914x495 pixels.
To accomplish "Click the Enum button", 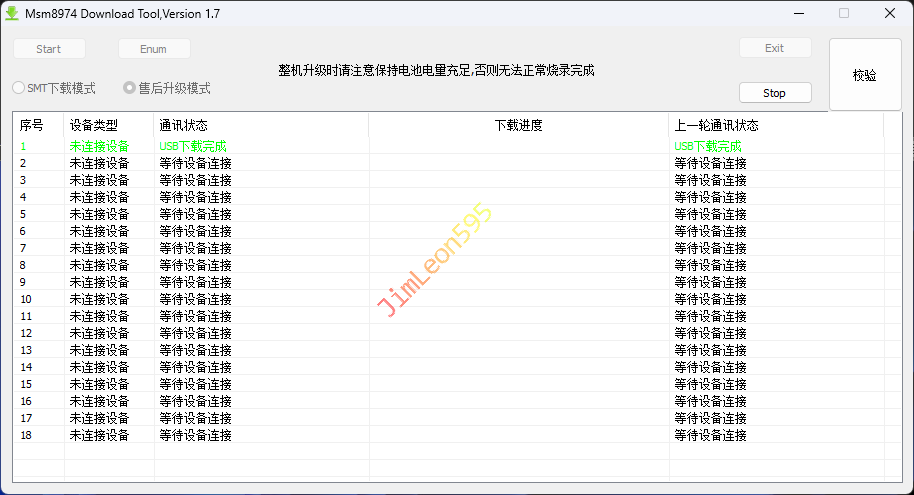I will tap(154, 49).
